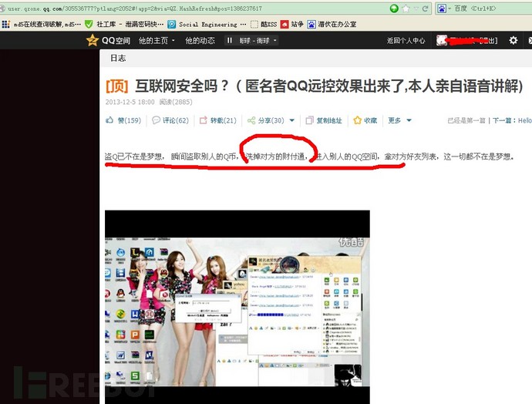Viewport: 532px width, 404px height.
Task: Click the post date 2013-12-5 18:00
Action: [x=130, y=102]
